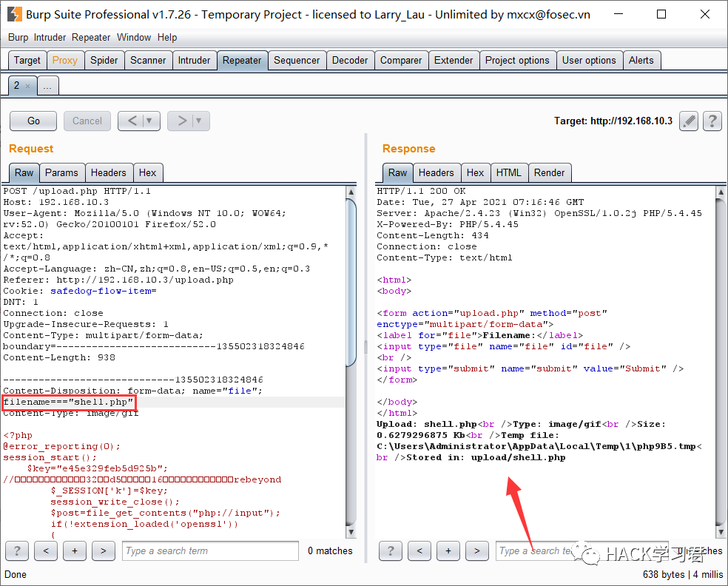Click the request pane scrollbar thumb
The width and height of the screenshot is (728, 586).
(351, 283)
